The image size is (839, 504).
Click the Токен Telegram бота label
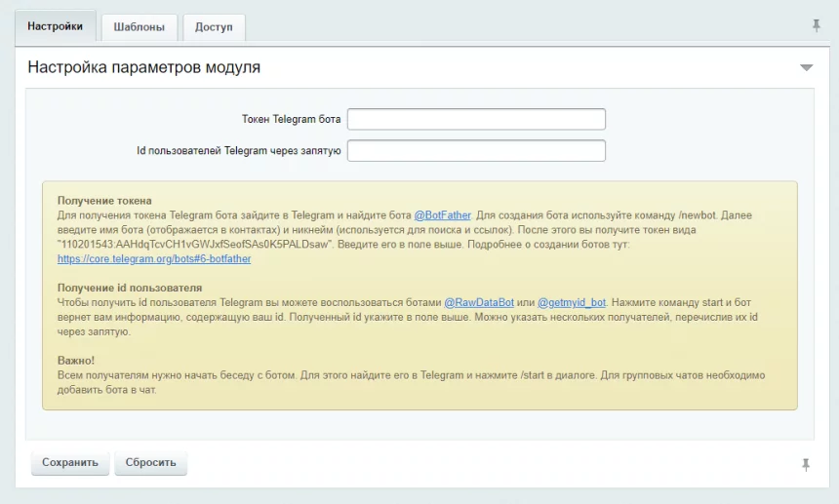point(291,119)
